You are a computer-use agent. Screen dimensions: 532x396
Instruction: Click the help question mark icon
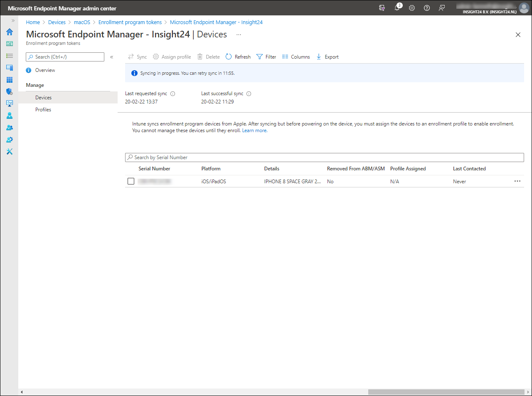click(427, 8)
